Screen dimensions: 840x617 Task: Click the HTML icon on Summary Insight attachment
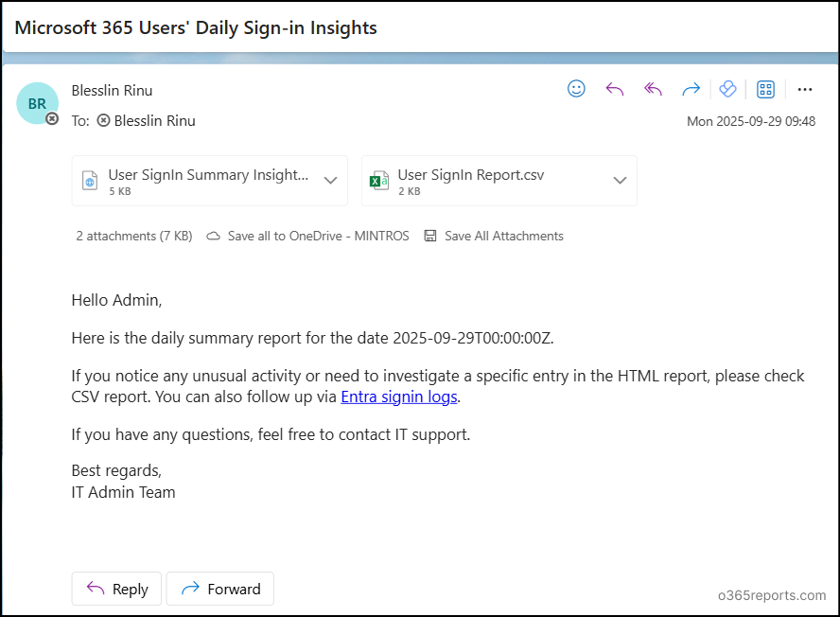(x=90, y=180)
